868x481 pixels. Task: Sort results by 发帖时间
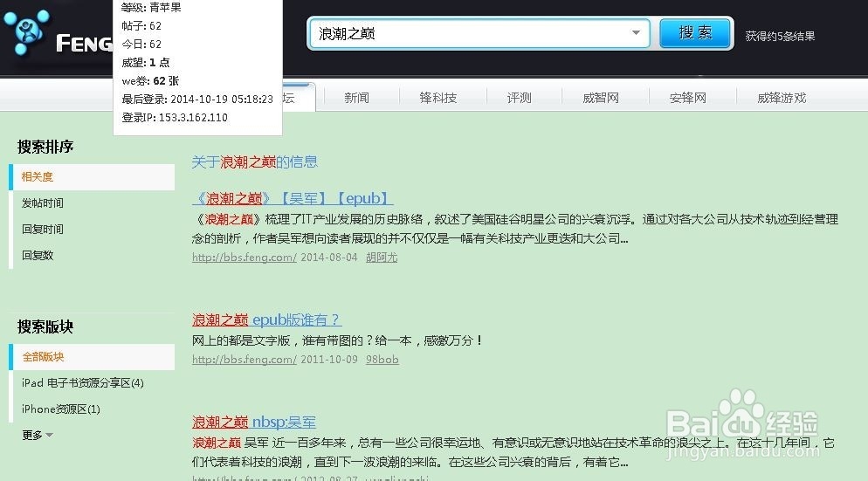43,203
